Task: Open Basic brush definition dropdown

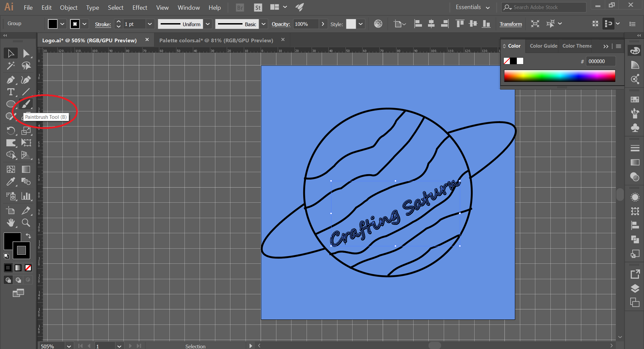Action: pos(264,24)
